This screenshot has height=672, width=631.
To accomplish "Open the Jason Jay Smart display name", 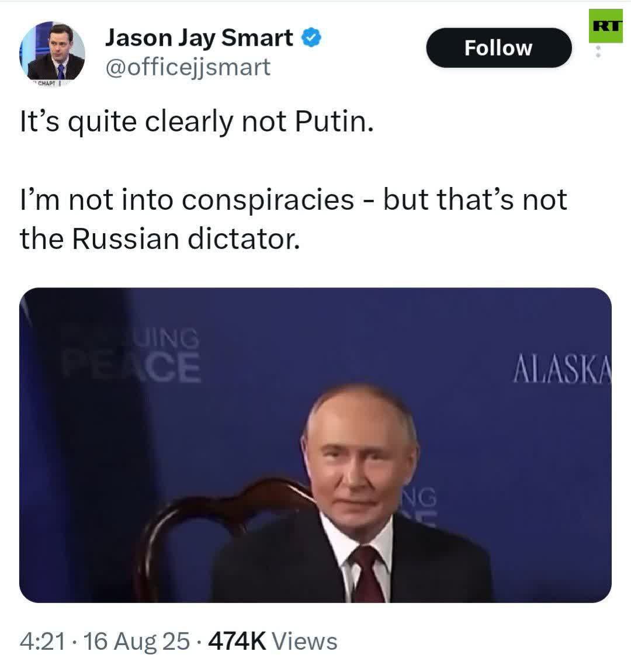I will click(199, 38).
